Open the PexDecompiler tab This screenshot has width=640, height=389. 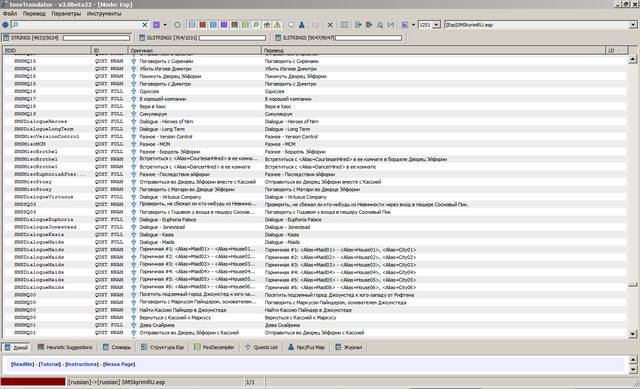214,347
